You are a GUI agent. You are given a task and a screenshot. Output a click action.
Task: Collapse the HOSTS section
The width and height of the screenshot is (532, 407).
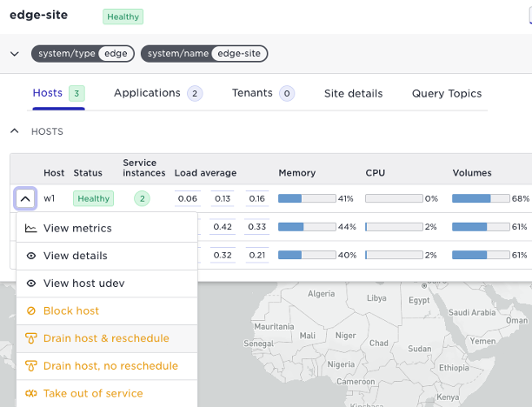pyautogui.click(x=14, y=131)
